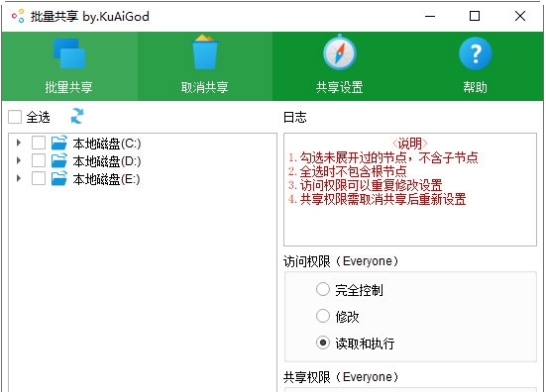Image resolution: width=546 pixels, height=392 pixels.
Task: Switch to the 取消共享 tab label
Action: coord(205,87)
